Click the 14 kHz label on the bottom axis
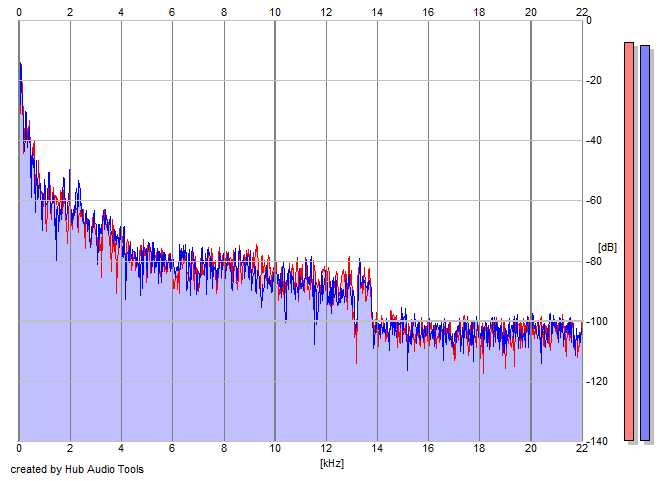The image size is (664, 481). [x=377, y=448]
